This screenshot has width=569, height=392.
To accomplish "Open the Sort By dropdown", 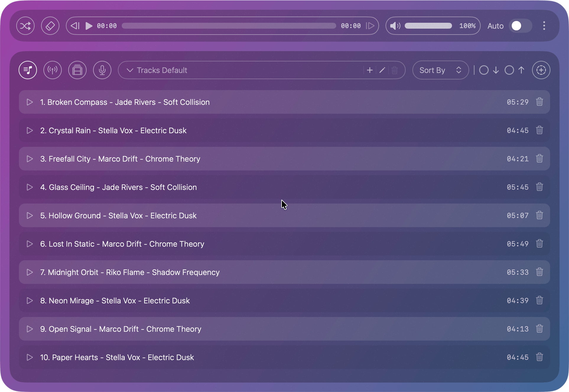I will 440,70.
